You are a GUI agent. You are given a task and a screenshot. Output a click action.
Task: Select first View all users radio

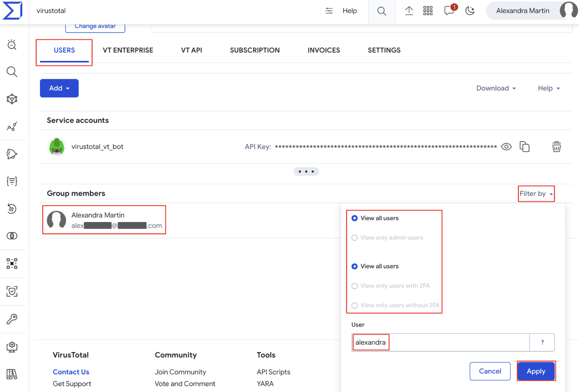click(355, 218)
